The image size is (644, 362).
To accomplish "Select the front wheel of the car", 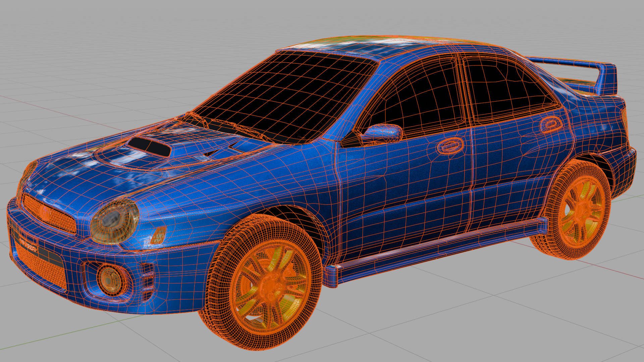I will pos(262,283).
